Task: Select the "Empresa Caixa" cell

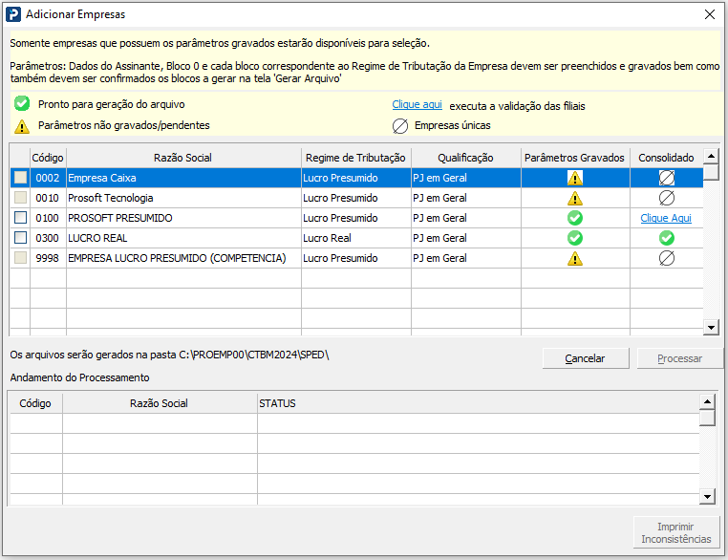Action: 183,178
